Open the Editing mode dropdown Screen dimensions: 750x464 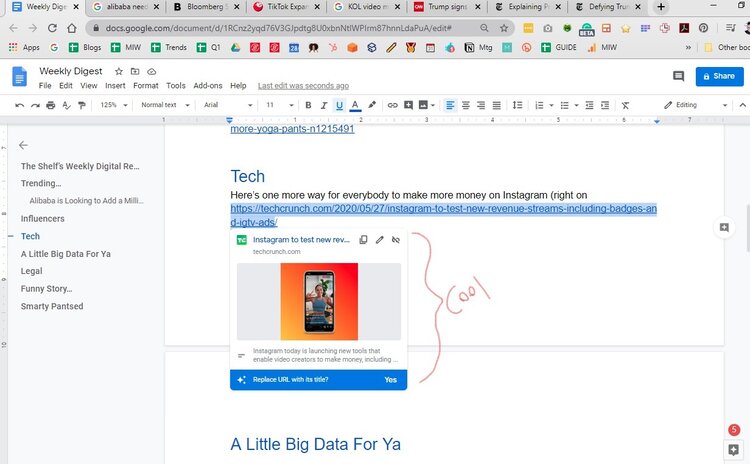pos(695,105)
